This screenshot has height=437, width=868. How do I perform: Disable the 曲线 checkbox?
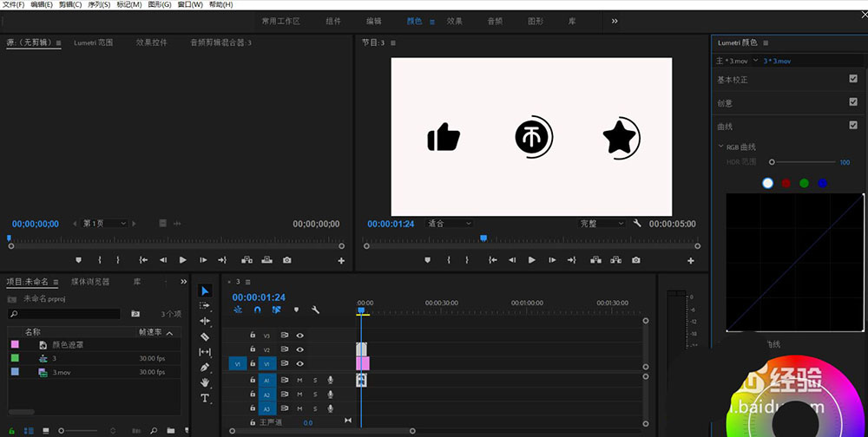tap(853, 125)
